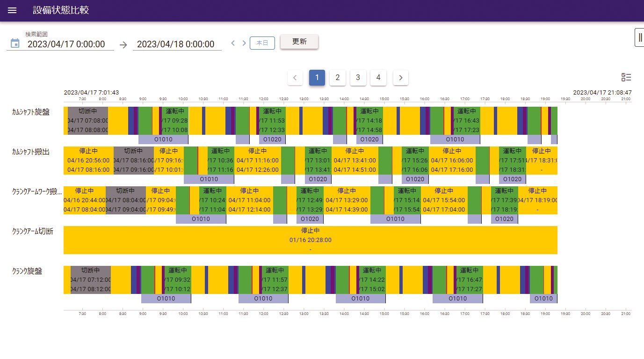Select 運転中 /17 10:36 block in カムシャフト搬出
Viewport: 644px width, 359px height.
[x=221, y=161]
